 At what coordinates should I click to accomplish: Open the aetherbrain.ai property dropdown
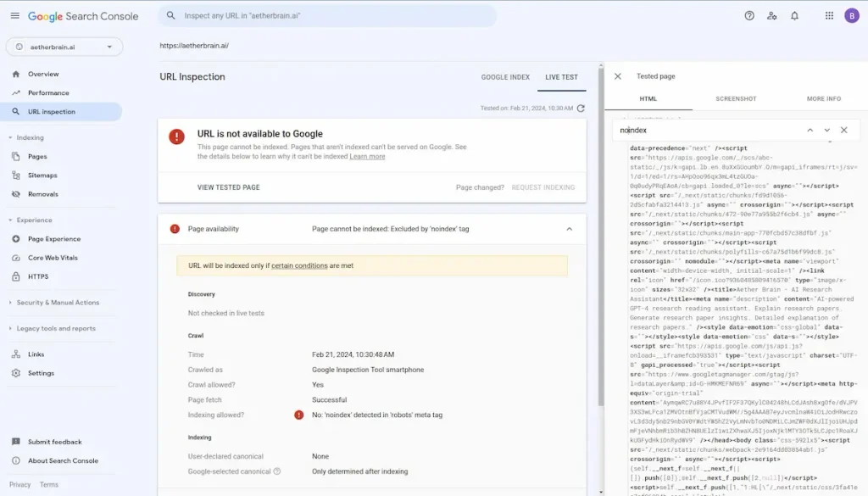(x=64, y=47)
